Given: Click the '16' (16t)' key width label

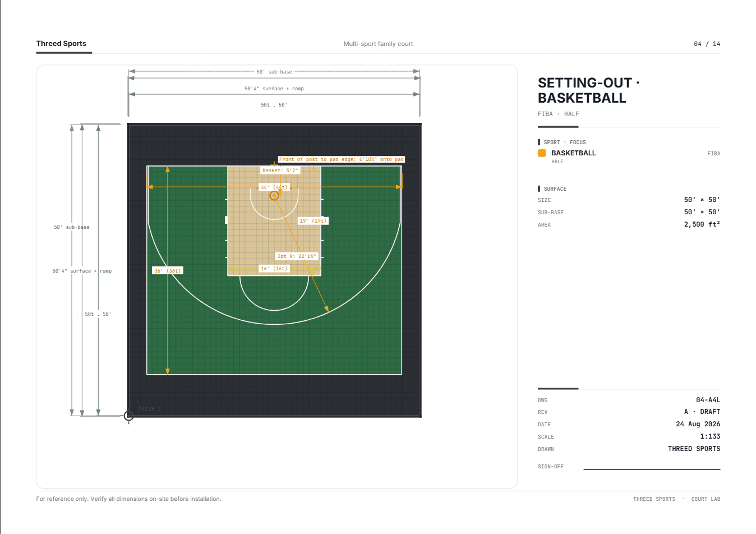Looking at the screenshot, I should (x=274, y=269).
